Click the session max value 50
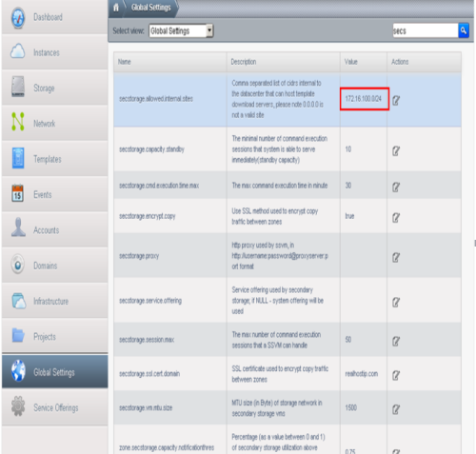 tap(348, 340)
